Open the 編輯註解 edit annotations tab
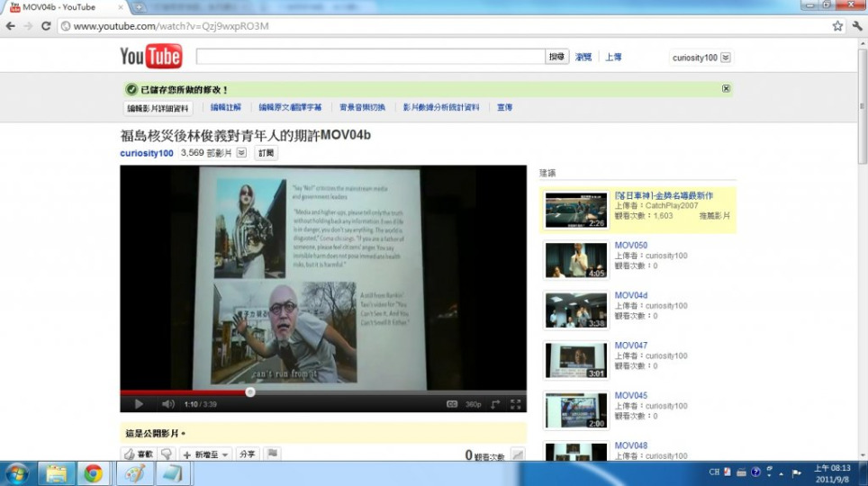This screenshot has width=868, height=486. click(225, 107)
